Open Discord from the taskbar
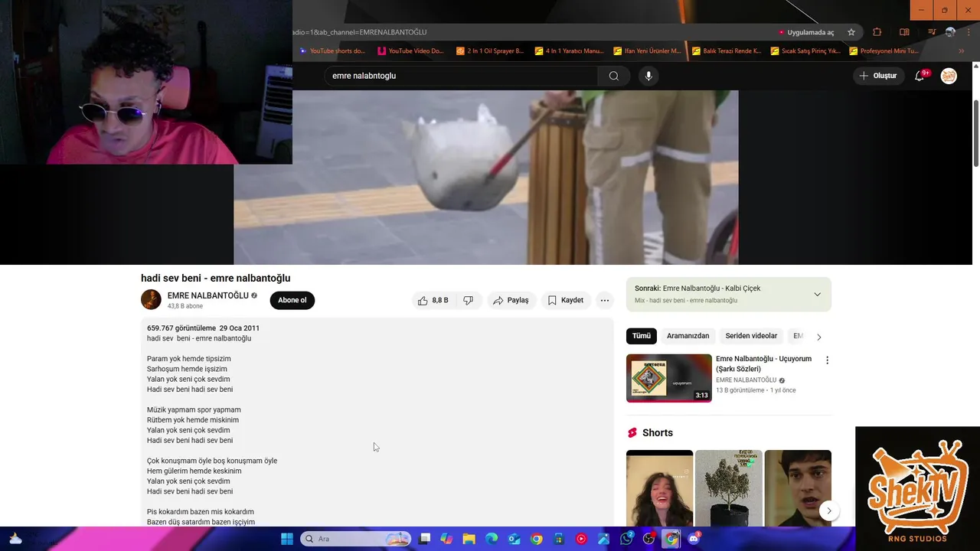The height and width of the screenshot is (551, 980). [x=694, y=539]
